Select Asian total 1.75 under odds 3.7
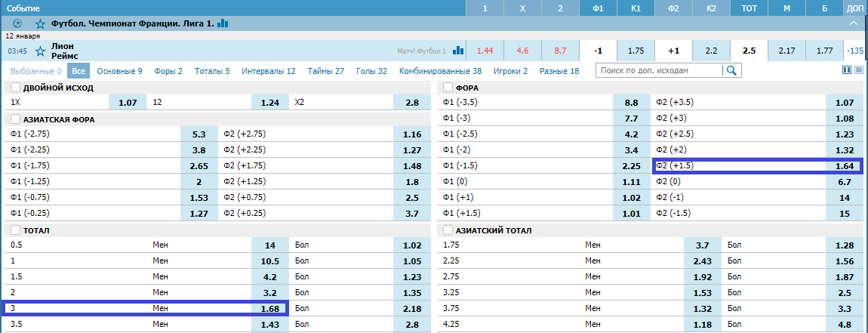 point(703,245)
